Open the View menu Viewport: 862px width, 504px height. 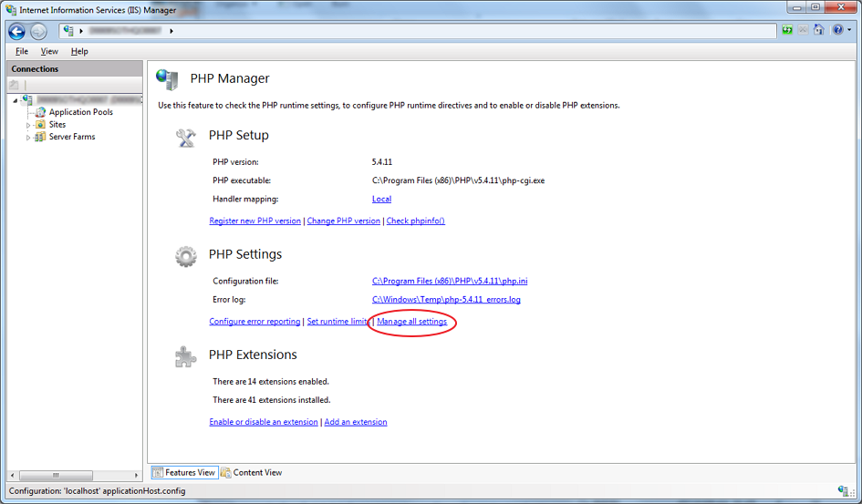[49, 51]
